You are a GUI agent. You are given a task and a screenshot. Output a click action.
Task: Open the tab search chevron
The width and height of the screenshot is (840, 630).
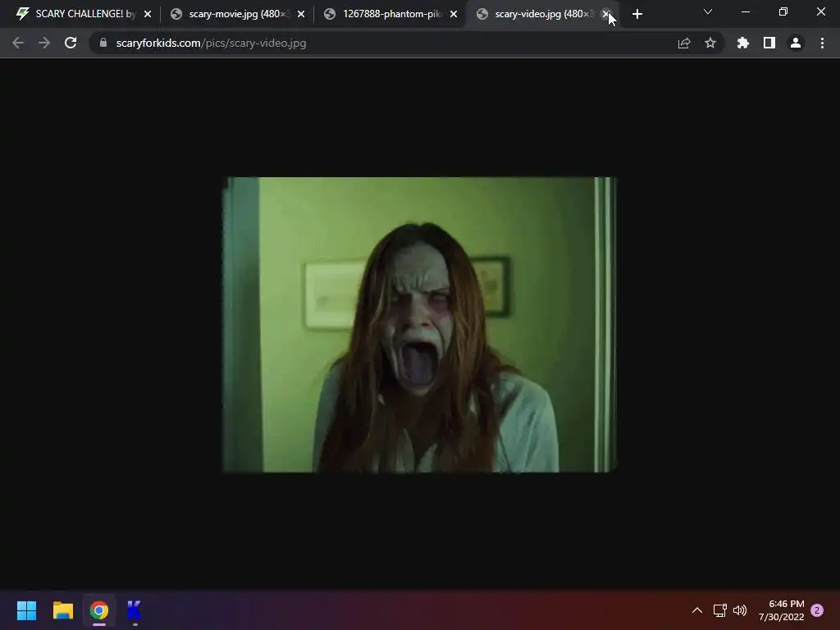pos(708,11)
